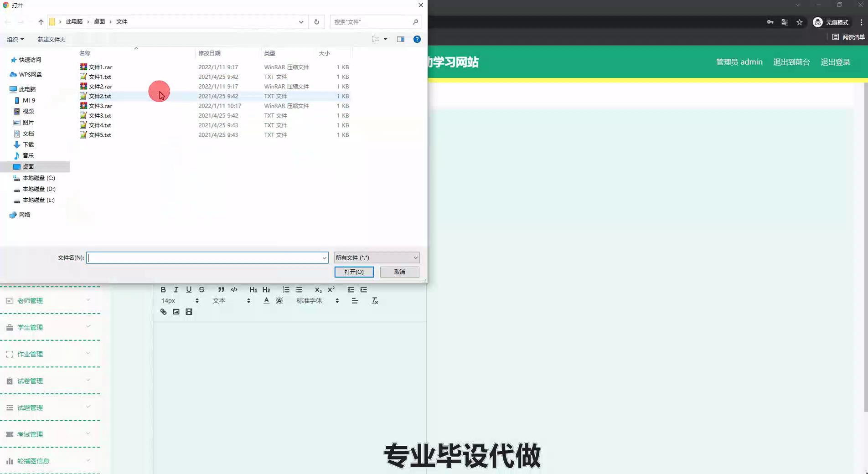Toggle underline formatting in the editor
868x474 pixels.
point(189,289)
